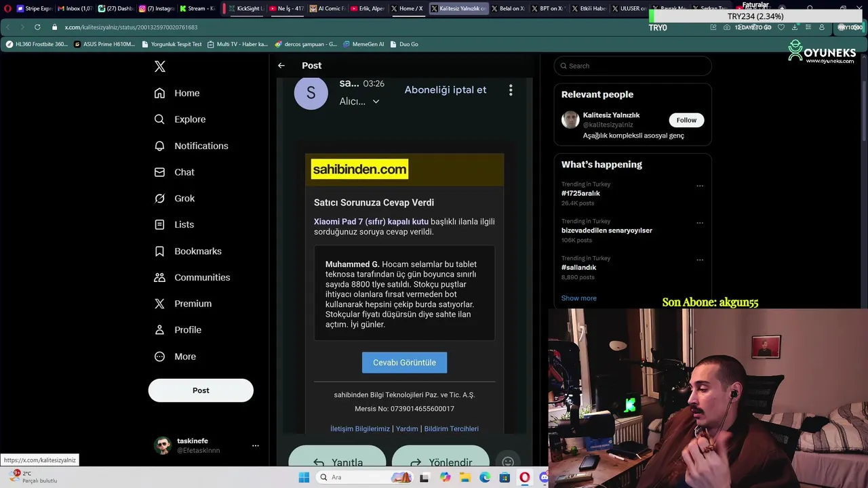Expand the Alıcı recipient dropdown chevron
This screenshot has width=868, height=488.
point(376,102)
